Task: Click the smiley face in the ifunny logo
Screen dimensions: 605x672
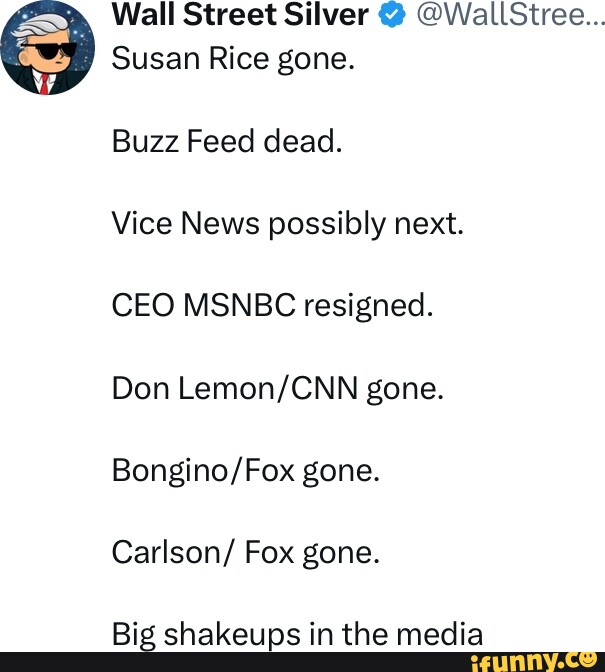Action: click(585, 658)
